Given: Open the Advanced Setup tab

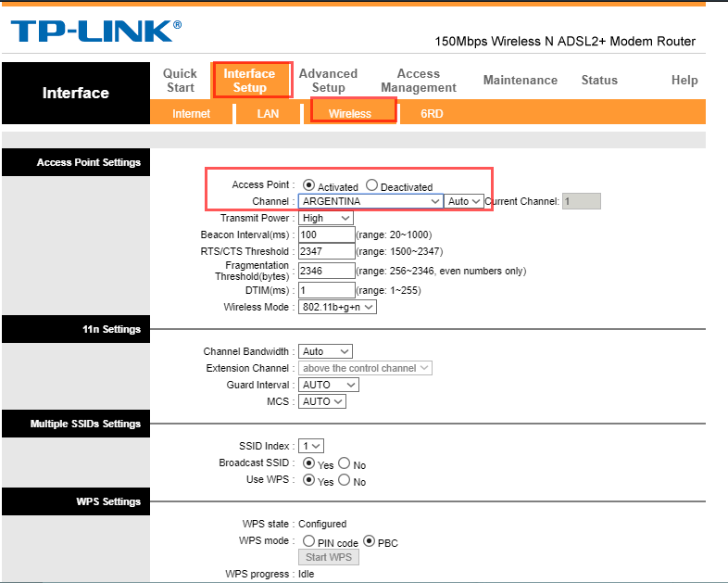Looking at the screenshot, I should tap(328, 81).
